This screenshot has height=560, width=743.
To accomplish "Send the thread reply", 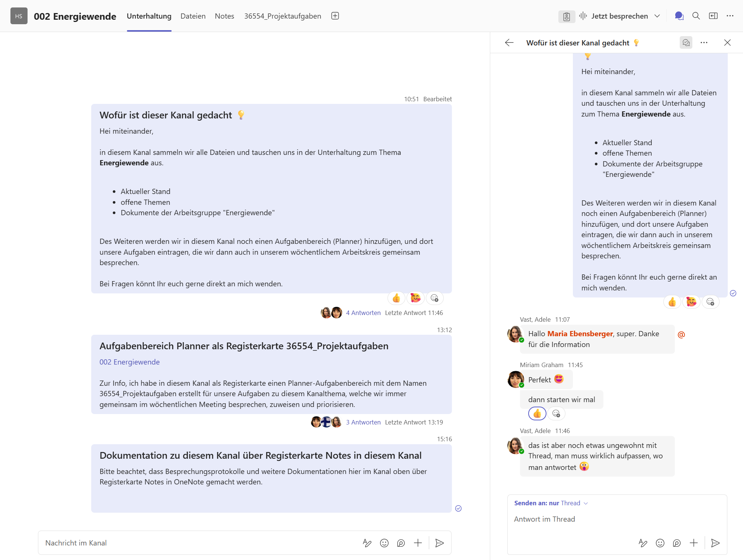I will [715, 543].
